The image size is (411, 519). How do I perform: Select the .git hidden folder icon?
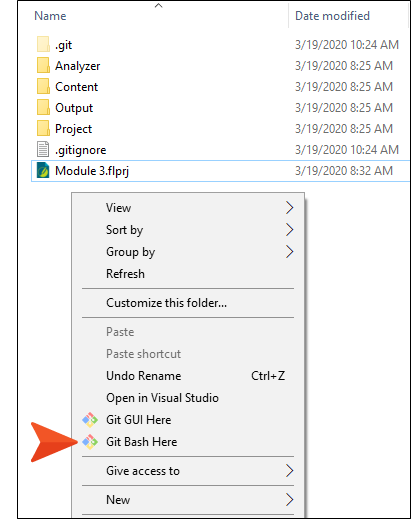tap(43, 44)
